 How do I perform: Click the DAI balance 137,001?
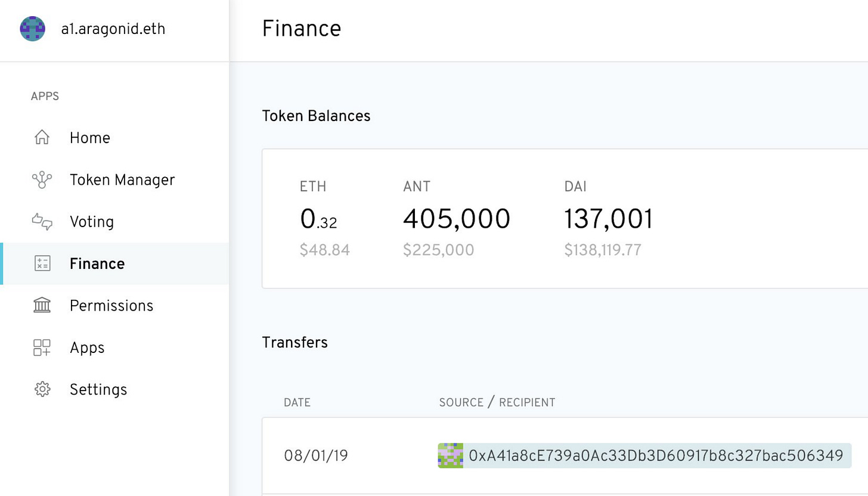pyautogui.click(x=609, y=219)
